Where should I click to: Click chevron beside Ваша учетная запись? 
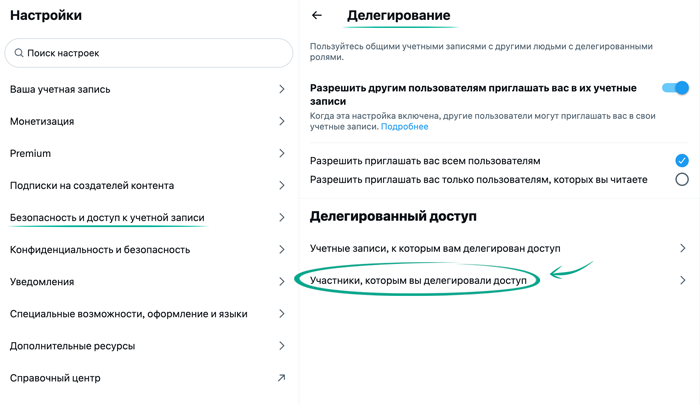[x=281, y=89]
